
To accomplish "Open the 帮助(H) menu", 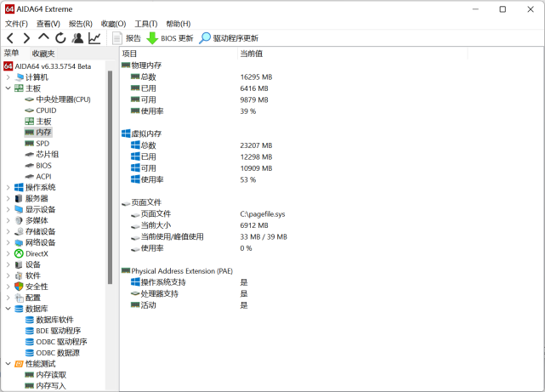I will [x=179, y=24].
